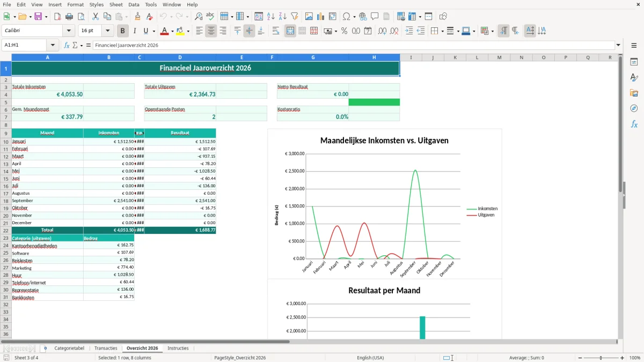The height and width of the screenshot is (362, 644).
Task: Open the Font Name dropdown
Action: (70, 31)
